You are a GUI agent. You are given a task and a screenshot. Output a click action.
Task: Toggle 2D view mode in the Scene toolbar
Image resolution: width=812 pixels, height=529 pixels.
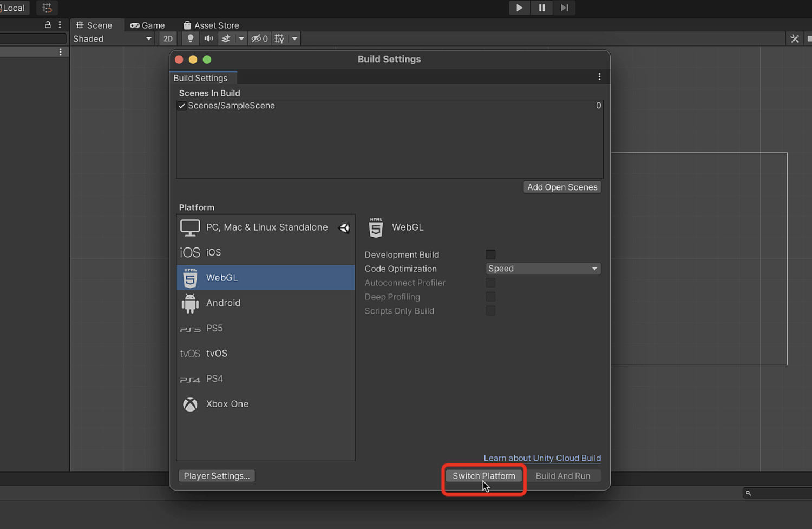coord(168,38)
